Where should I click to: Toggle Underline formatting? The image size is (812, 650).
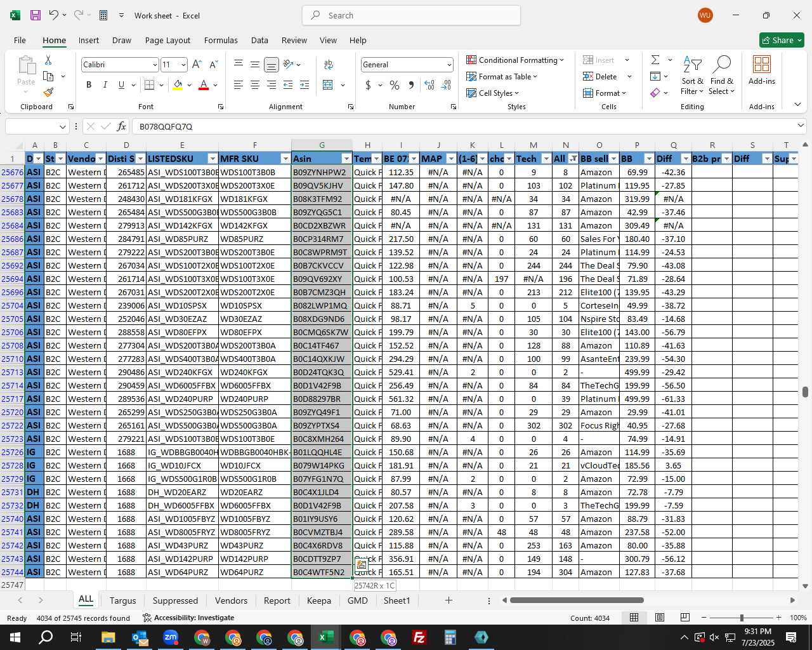[121, 85]
